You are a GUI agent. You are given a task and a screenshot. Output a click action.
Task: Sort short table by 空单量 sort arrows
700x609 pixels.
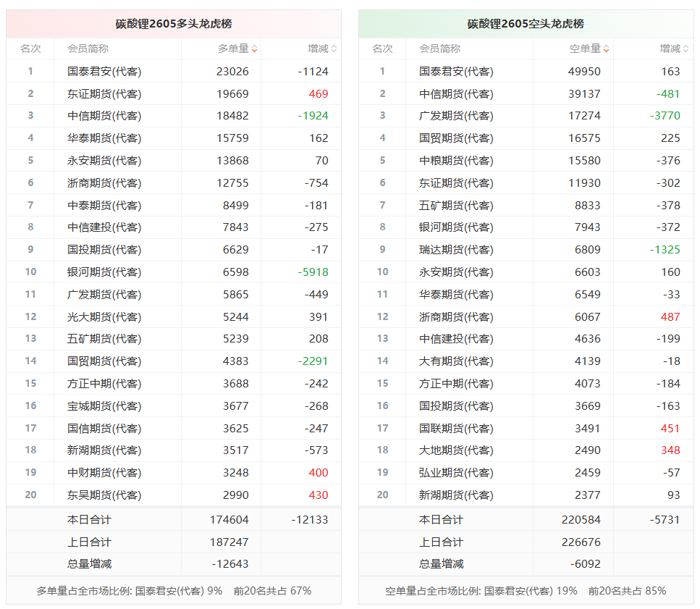[606, 49]
